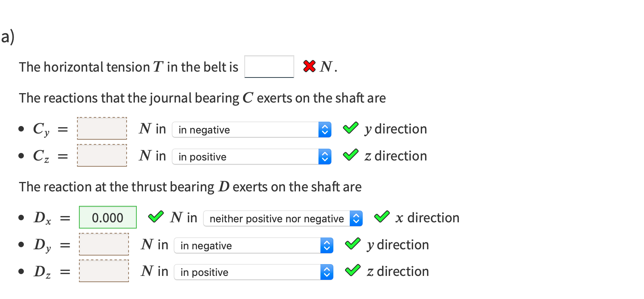Image resolution: width=644 pixels, height=299 pixels.
Task: Click the green checkmark on the Cy row
Action: pyautogui.click(x=351, y=128)
